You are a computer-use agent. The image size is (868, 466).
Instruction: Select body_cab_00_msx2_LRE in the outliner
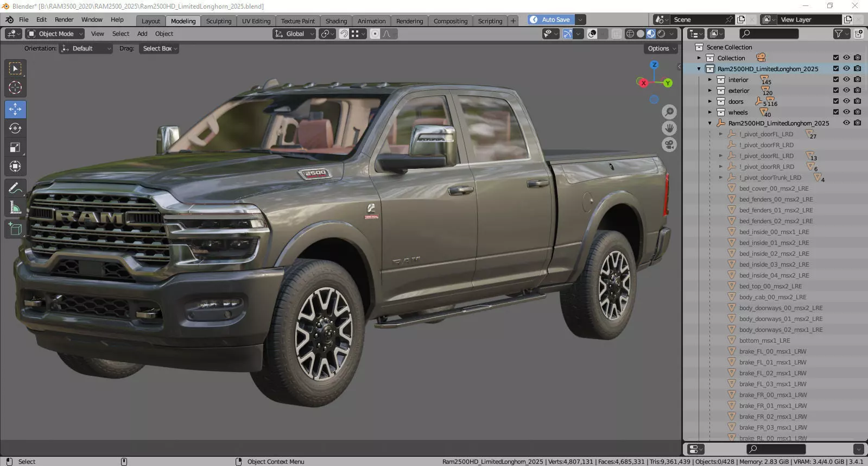click(x=772, y=297)
